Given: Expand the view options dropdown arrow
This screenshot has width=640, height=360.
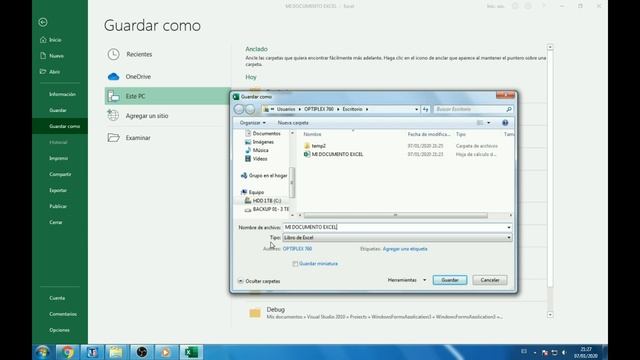Looking at the screenshot, I should pos(489,123).
